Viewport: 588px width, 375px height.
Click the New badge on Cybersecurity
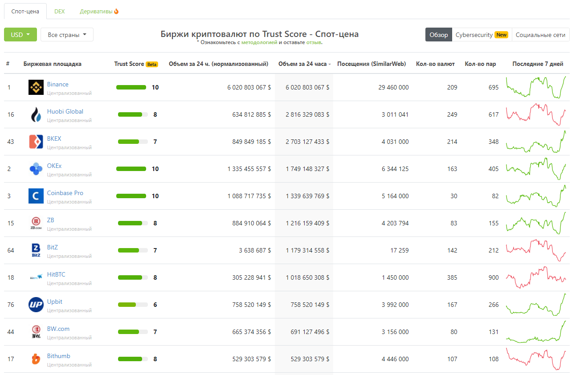click(502, 35)
